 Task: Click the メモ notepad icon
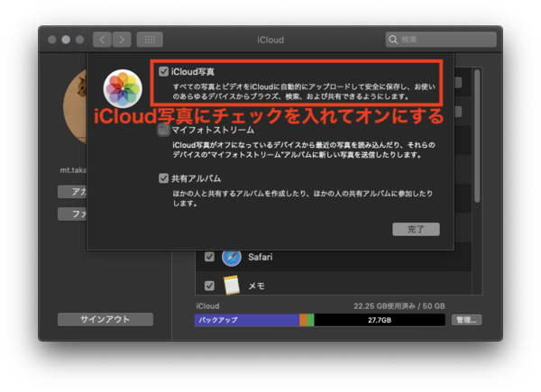[232, 285]
